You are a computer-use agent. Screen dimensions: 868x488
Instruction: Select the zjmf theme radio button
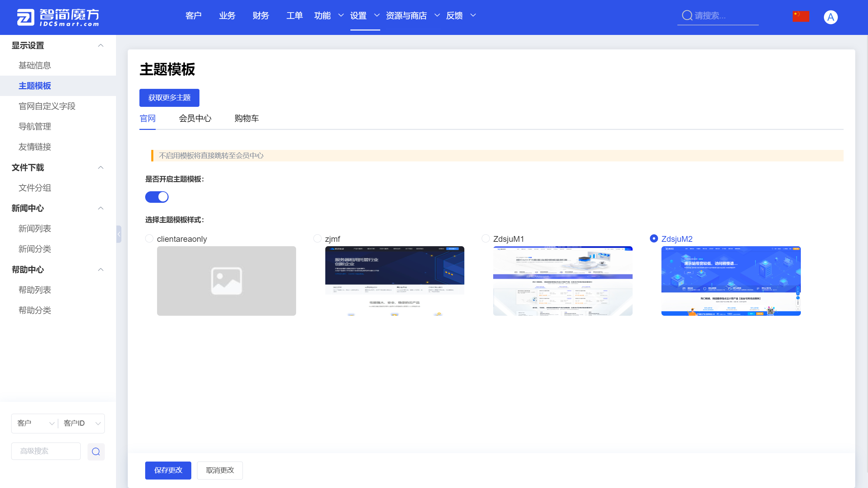pos(317,239)
